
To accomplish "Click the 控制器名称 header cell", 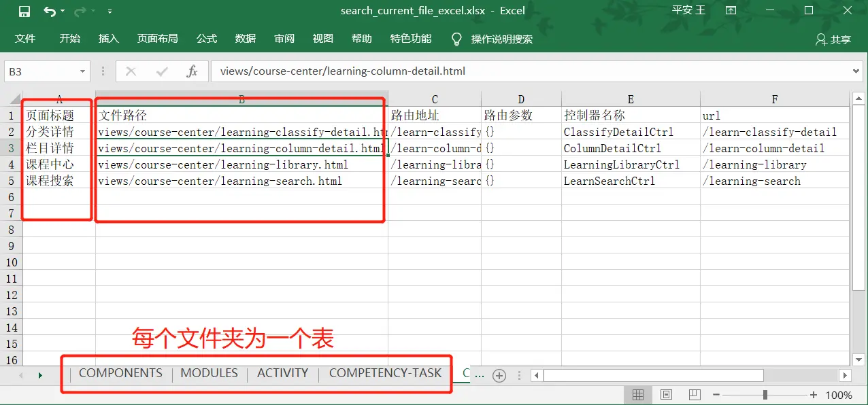I will [631, 116].
